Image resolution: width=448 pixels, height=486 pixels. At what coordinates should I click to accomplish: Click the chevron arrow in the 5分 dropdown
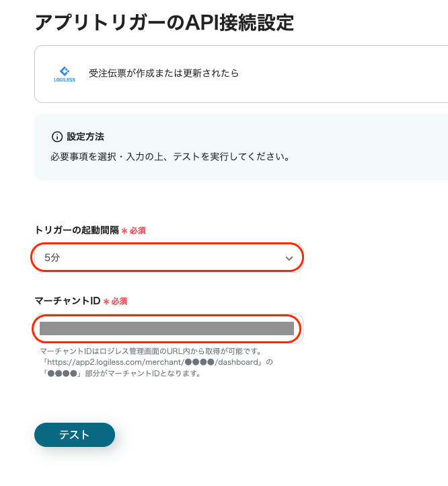289,258
